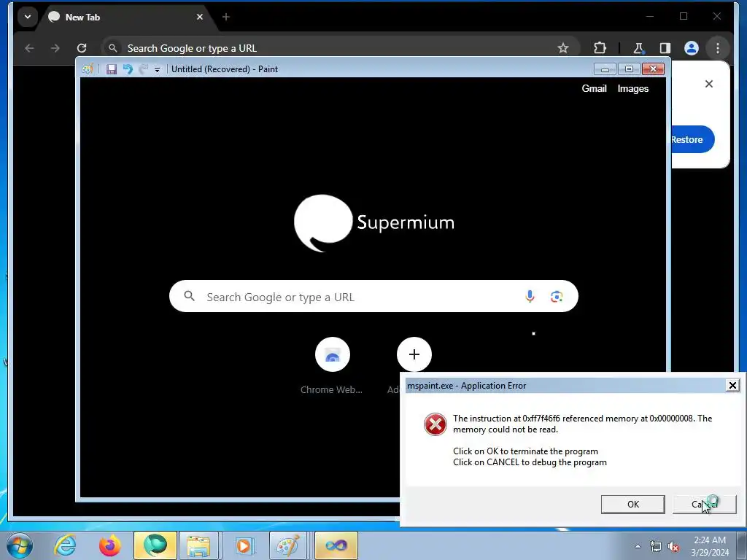Open the browser three-dot menu

click(718, 48)
